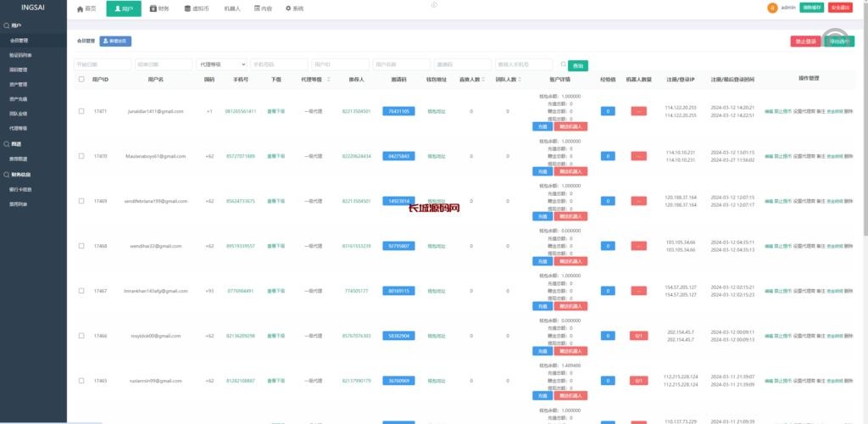Image resolution: width=868 pixels, height=424 pixels.
Task: Open 资产管理 in the left sidebar
Action: [19, 84]
